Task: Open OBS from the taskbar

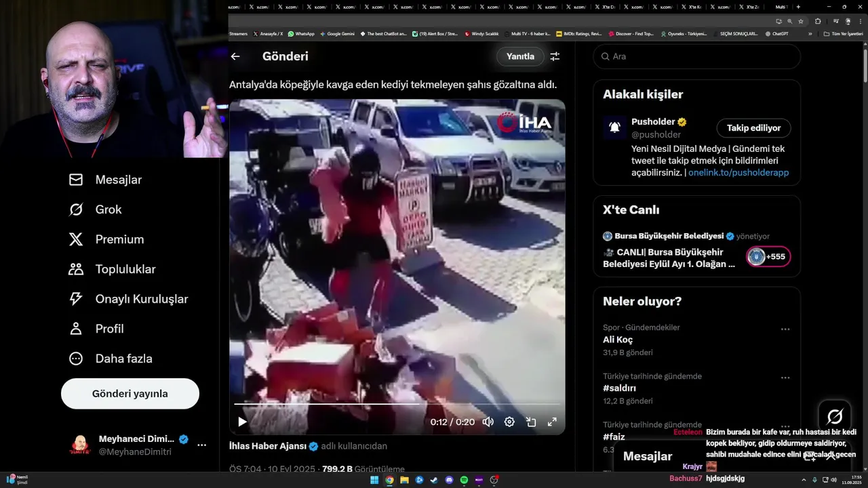Action: tap(494, 480)
